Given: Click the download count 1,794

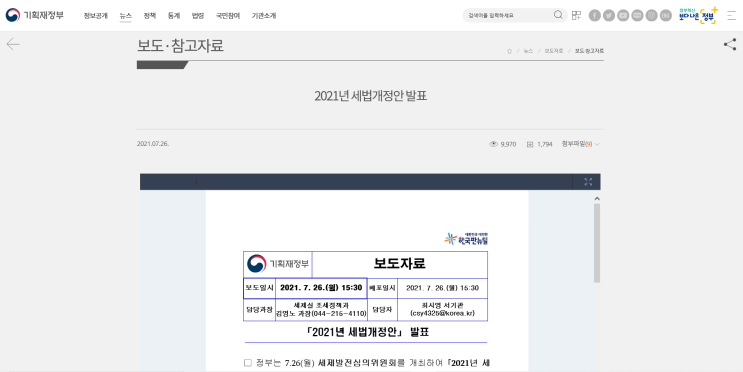Looking at the screenshot, I should [545, 144].
